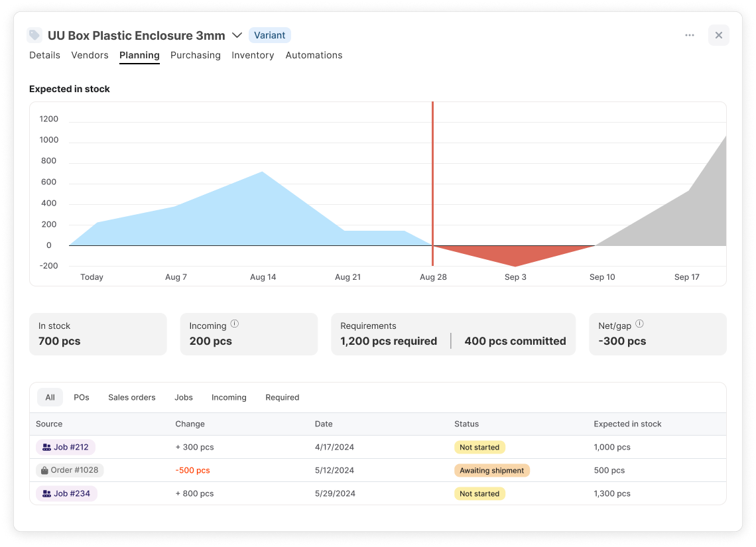Open the three-dot more options menu
756x547 pixels.
690,35
